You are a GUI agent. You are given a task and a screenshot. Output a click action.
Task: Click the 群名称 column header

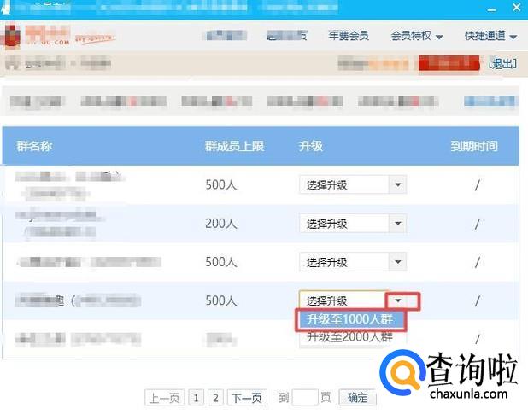34,146
